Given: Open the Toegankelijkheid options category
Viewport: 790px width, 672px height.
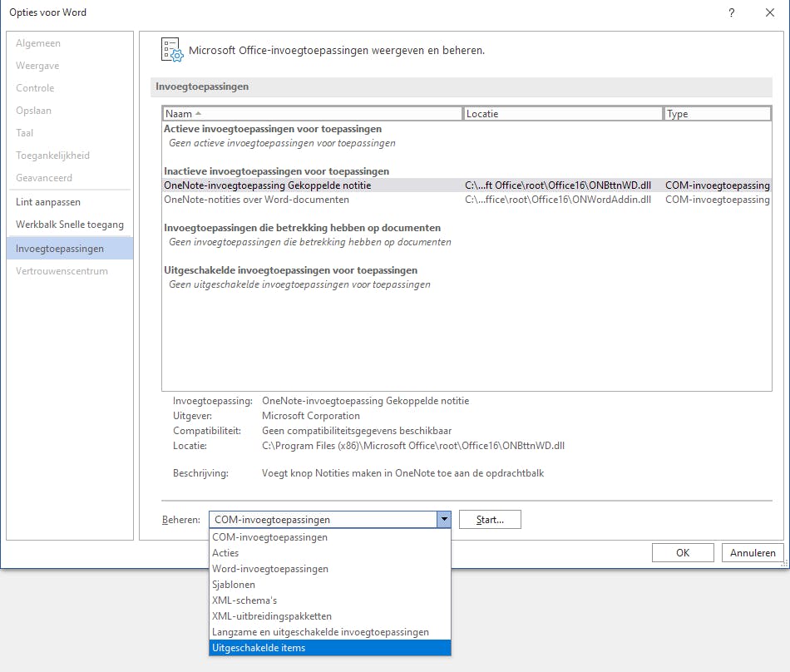Looking at the screenshot, I should pos(70,156).
